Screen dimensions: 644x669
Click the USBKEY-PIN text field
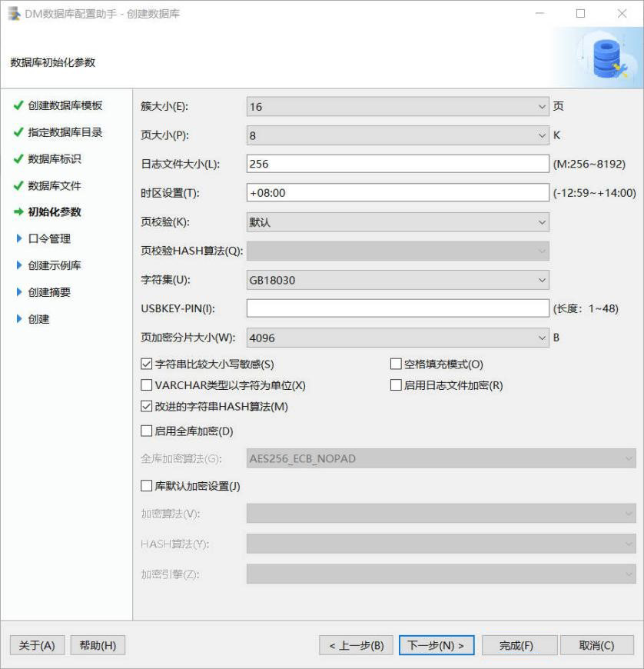click(397, 309)
